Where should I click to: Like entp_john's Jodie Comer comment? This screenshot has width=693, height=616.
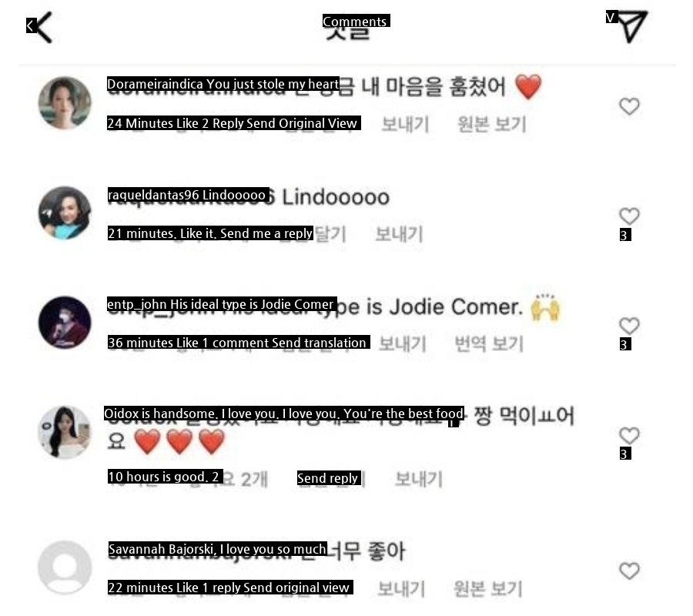(629, 326)
